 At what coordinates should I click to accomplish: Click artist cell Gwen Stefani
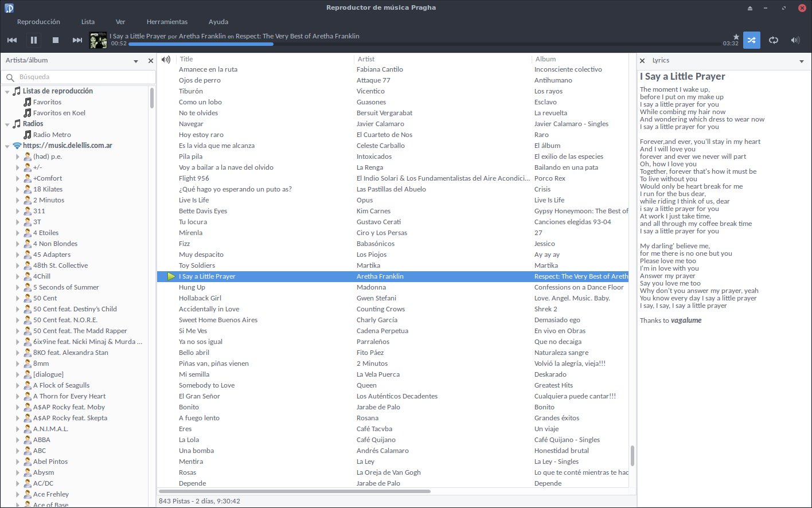376,298
